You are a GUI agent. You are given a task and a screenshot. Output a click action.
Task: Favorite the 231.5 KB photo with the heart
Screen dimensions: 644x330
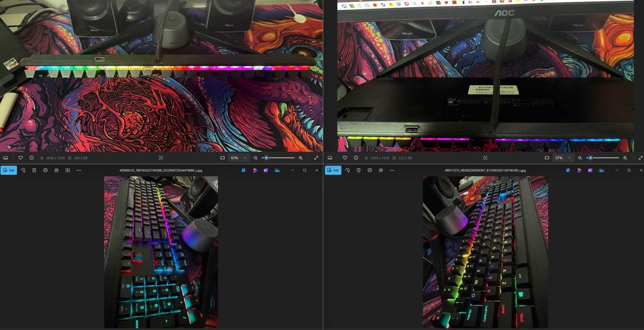(345, 158)
